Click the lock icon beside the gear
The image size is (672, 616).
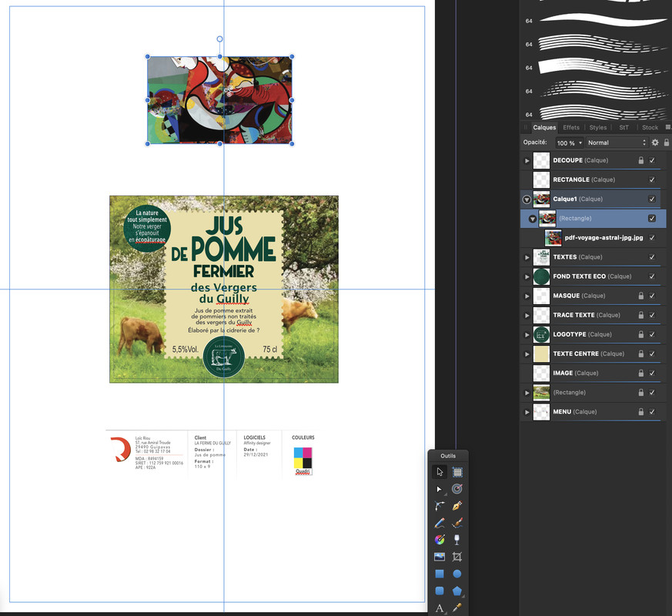tap(667, 142)
